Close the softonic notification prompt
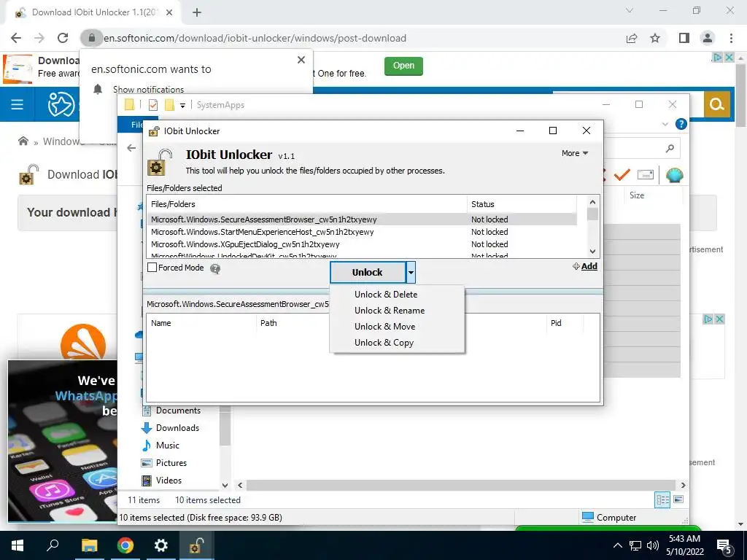747x560 pixels. pos(301,60)
